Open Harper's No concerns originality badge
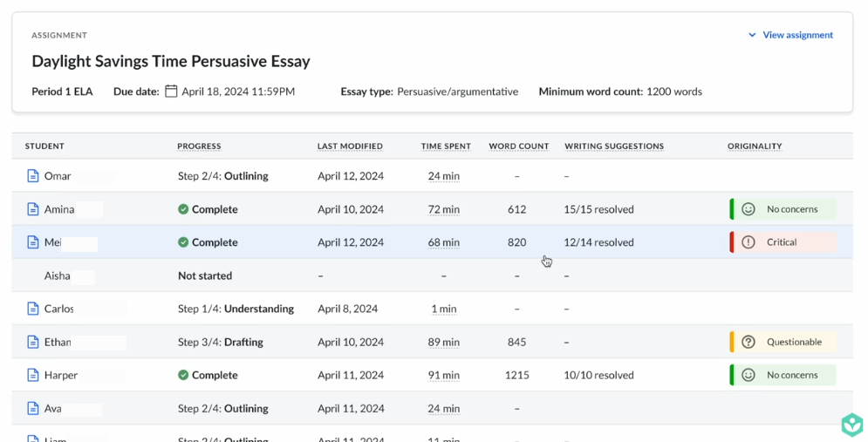868x442 pixels. pyautogui.click(x=783, y=375)
